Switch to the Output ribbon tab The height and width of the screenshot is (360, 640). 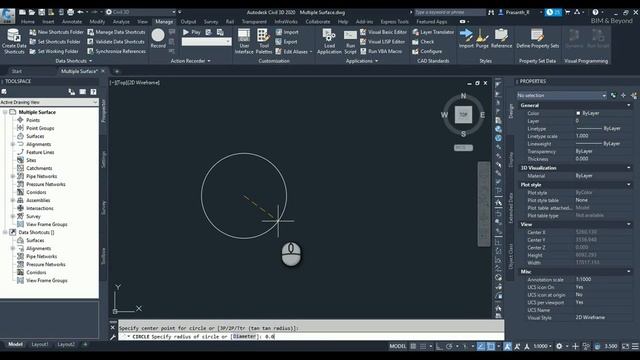pos(188,22)
